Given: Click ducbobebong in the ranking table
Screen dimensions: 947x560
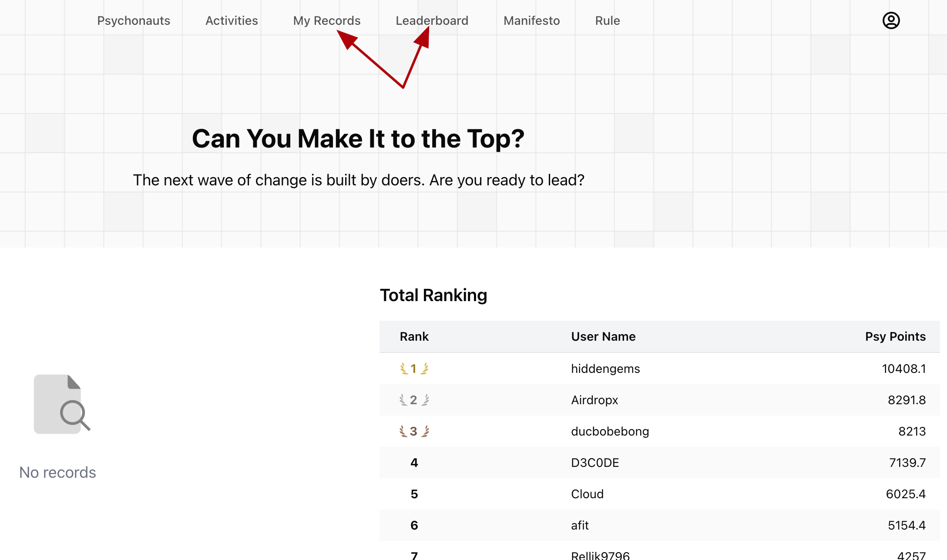Looking at the screenshot, I should click(610, 431).
